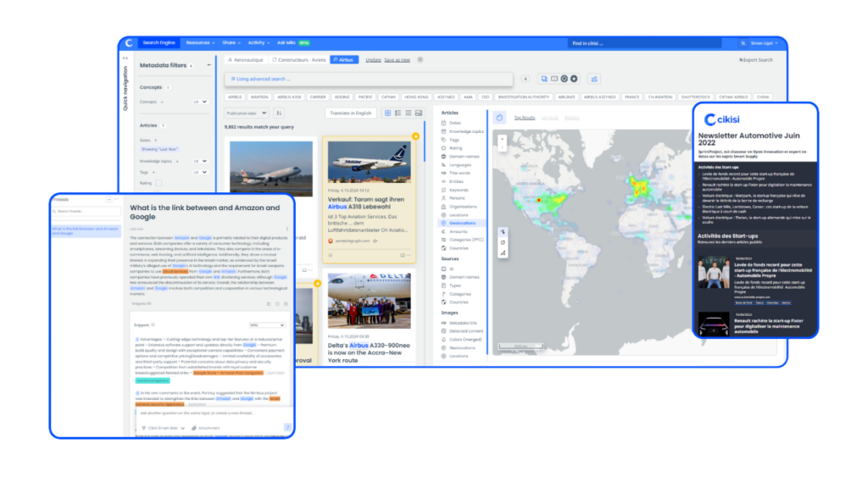Open the Delta A330-900neo article photo

coord(370,301)
